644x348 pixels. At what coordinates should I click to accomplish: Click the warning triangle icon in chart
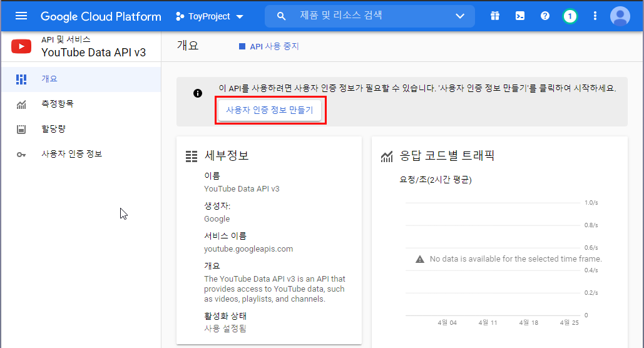(x=420, y=259)
